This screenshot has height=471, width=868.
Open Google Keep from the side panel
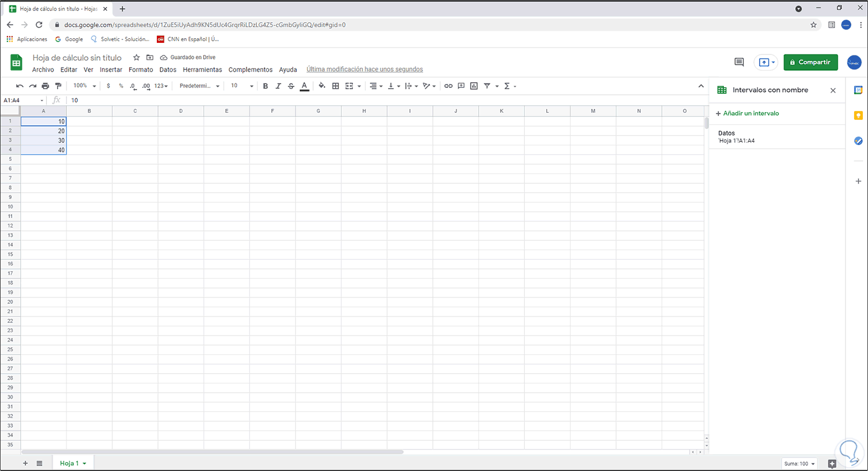coord(859,115)
